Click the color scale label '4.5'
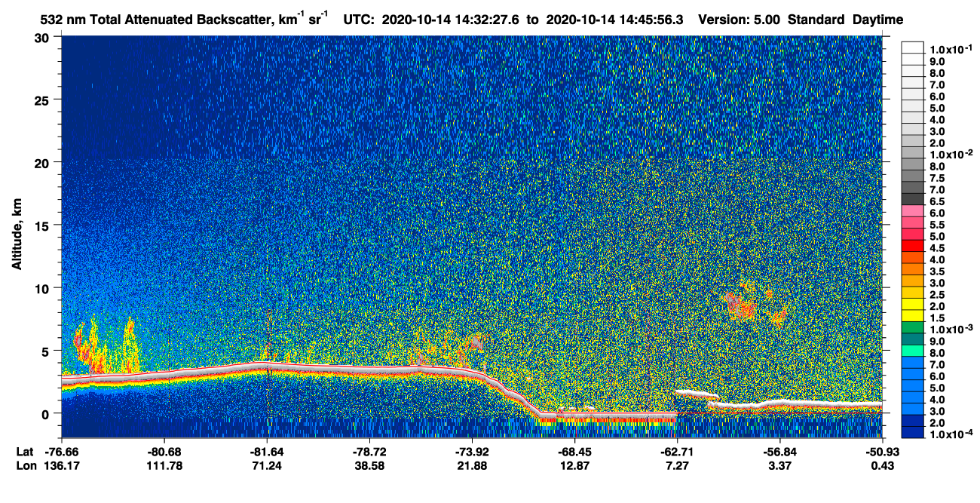 pos(938,248)
